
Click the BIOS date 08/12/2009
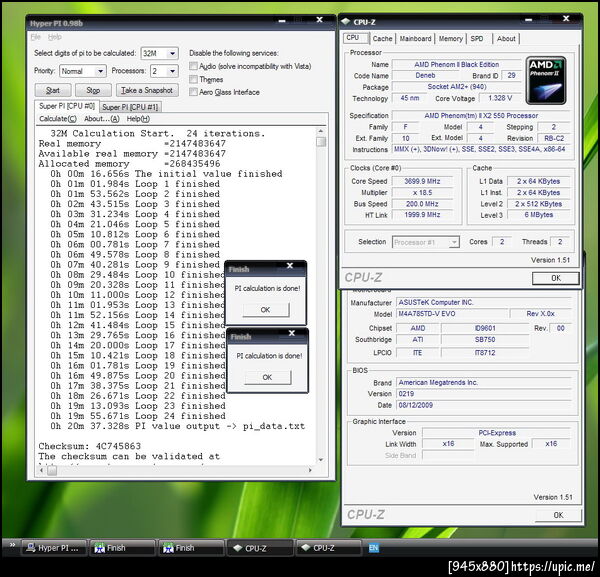tap(484, 405)
